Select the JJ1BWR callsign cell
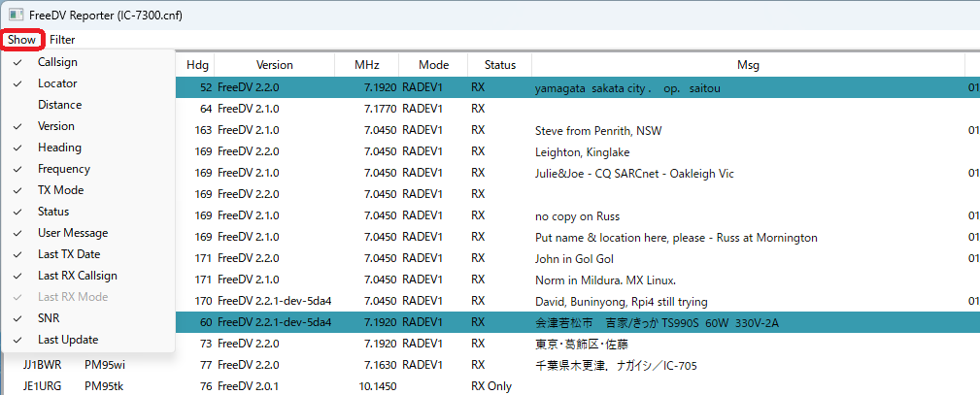Image resolution: width=980 pixels, height=395 pixels. pos(43,366)
